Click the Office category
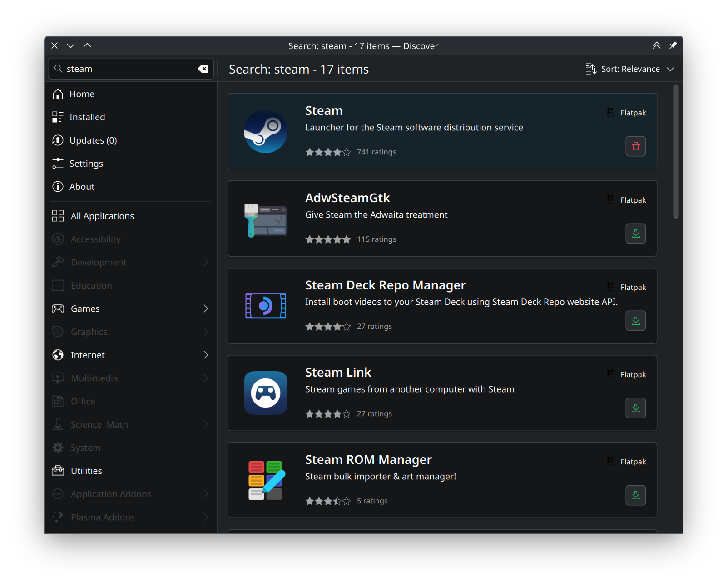The height and width of the screenshot is (587, 728). [131, 401]
